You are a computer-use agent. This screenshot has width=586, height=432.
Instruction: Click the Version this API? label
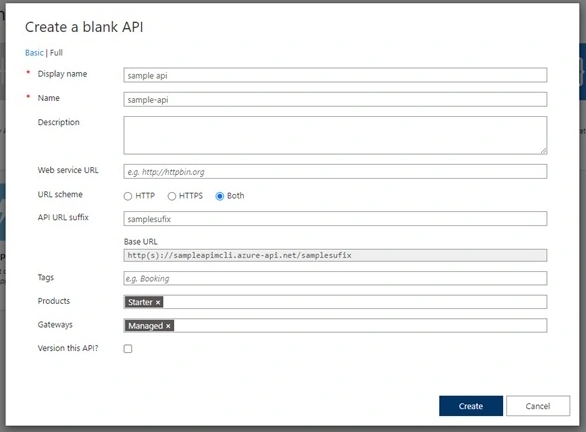pyautogui.click(x=68, y=348)
